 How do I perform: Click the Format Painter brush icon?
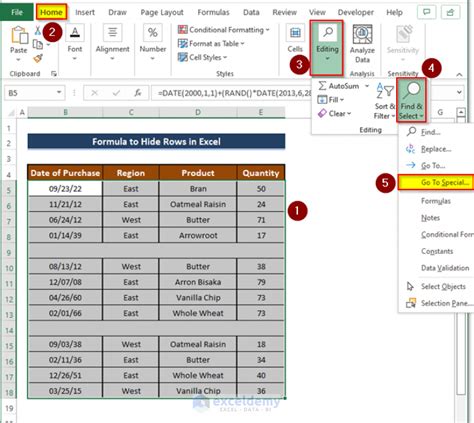[38, 59]
